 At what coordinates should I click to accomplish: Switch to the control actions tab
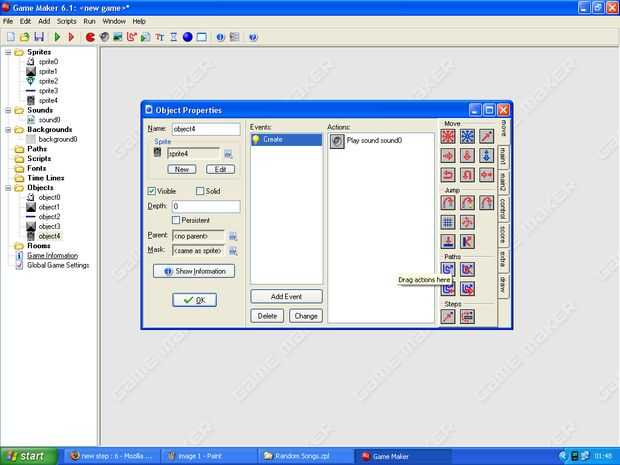pyautogui.click(x=503, y=208)
